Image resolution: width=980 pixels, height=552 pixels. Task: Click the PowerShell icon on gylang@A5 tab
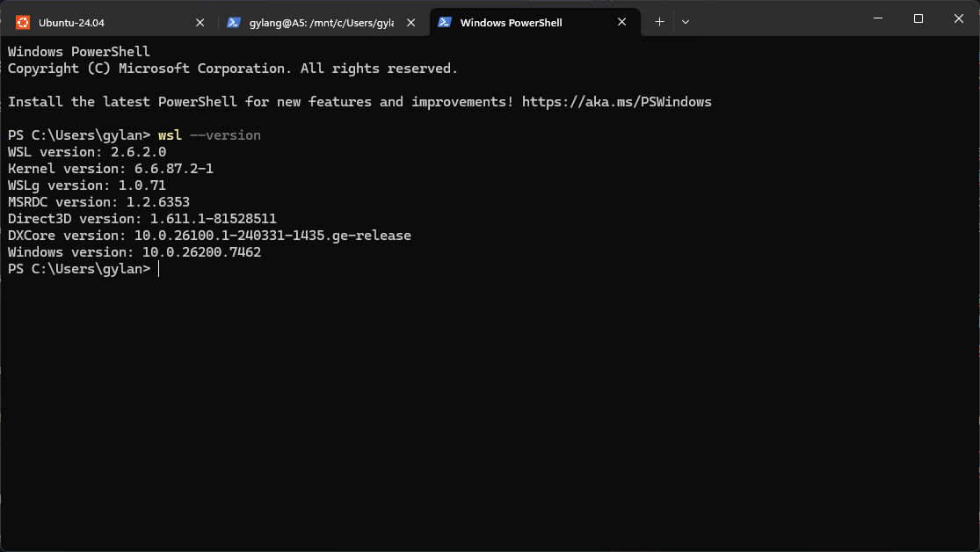pos(234,22)
